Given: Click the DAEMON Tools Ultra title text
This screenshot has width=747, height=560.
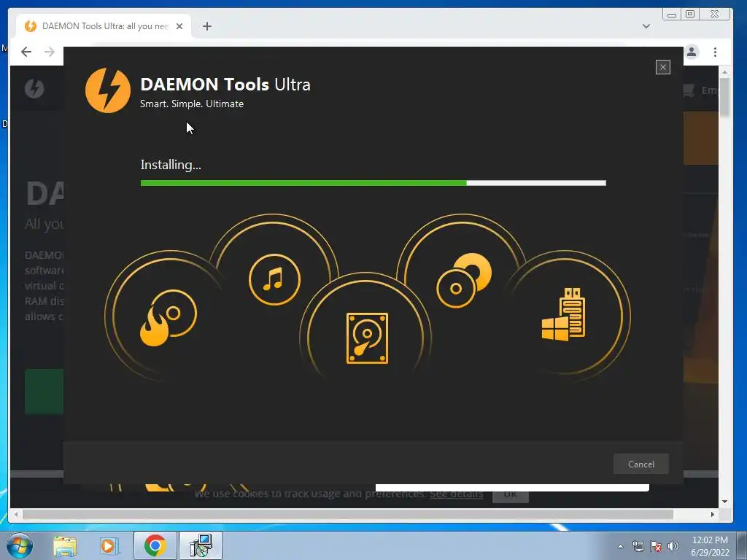Looking at the screenshot, I should pyautogui.click(x=225, y=85).
